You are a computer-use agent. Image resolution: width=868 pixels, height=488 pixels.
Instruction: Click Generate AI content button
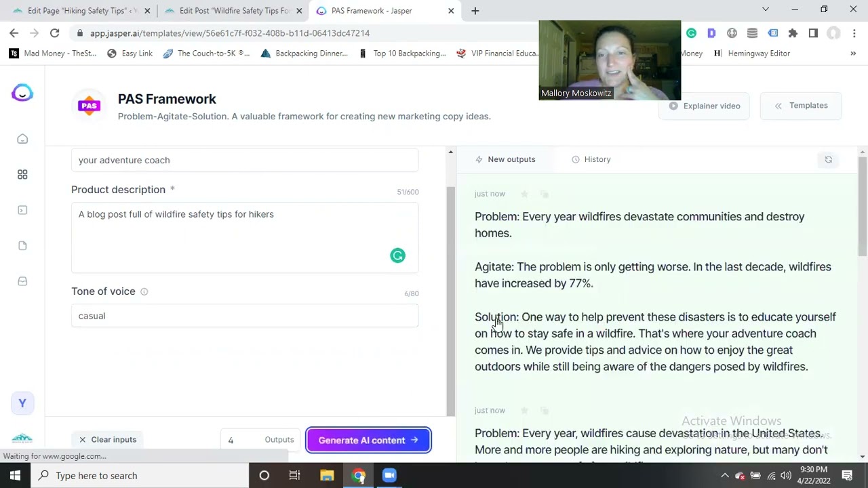[x=368, y=440]
